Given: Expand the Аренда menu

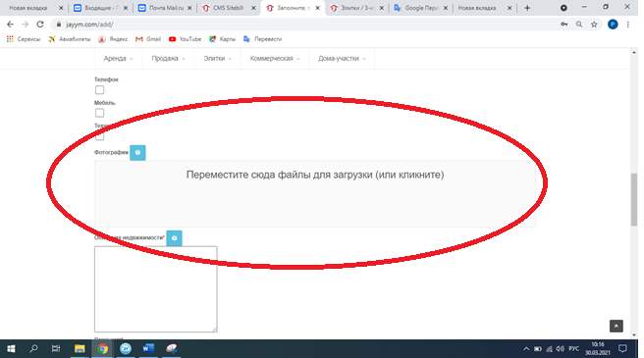Looking at the screenshot, I should pyautogui.click(x=118, y=58).
